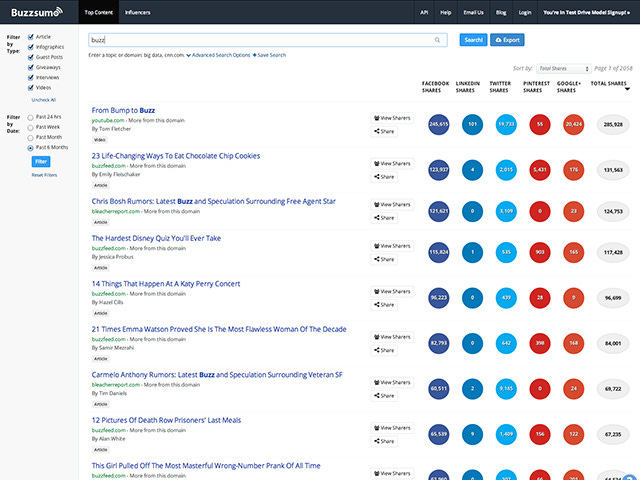The width and height of the screenshot is (640, 480).
Task: Open the Influencers tab
Action: coord(138,12)
